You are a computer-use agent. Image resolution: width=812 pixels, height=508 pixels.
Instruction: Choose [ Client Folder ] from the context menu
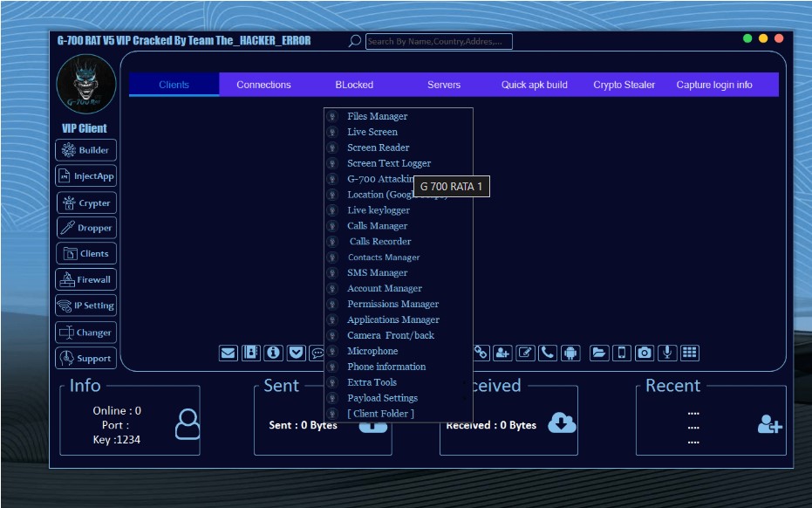click(399, 413)
